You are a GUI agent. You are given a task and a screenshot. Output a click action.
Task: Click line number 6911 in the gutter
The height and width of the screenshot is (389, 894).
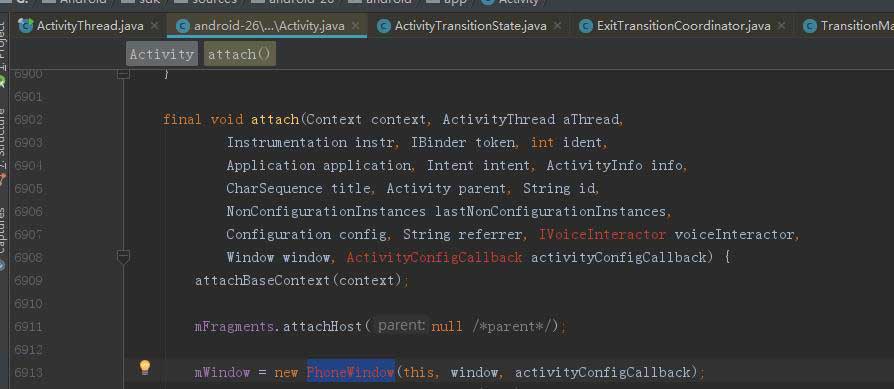tap(28, 327)
